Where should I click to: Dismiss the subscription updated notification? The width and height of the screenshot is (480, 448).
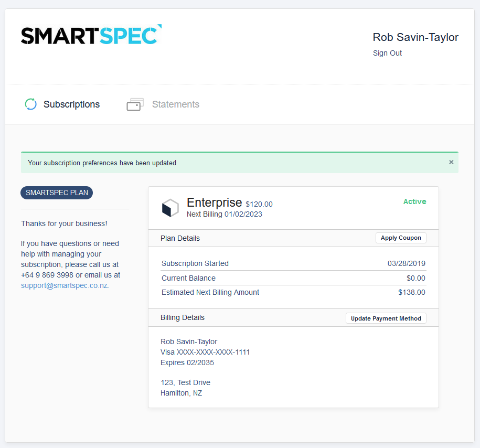[451, 162]
